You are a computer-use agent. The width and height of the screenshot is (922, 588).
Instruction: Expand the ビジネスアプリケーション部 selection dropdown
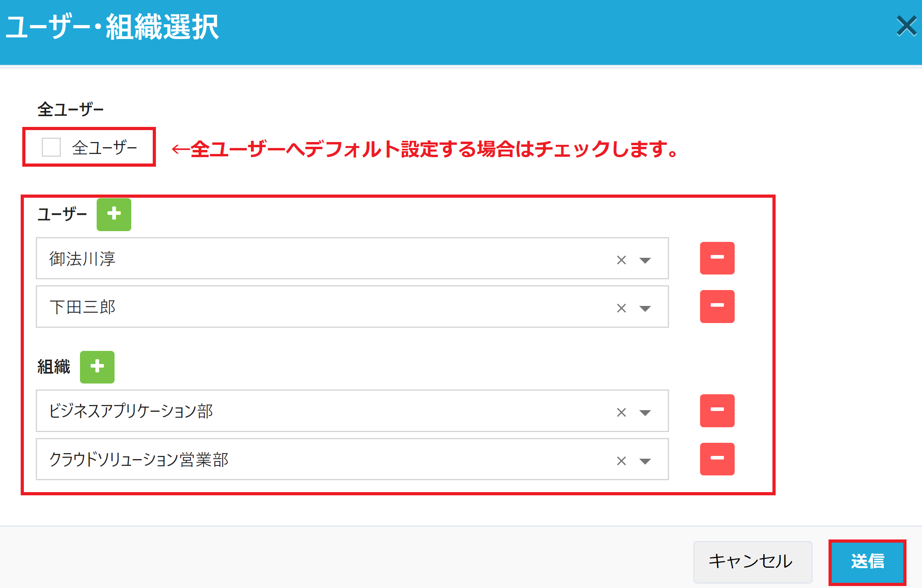[x=645, y=413]
